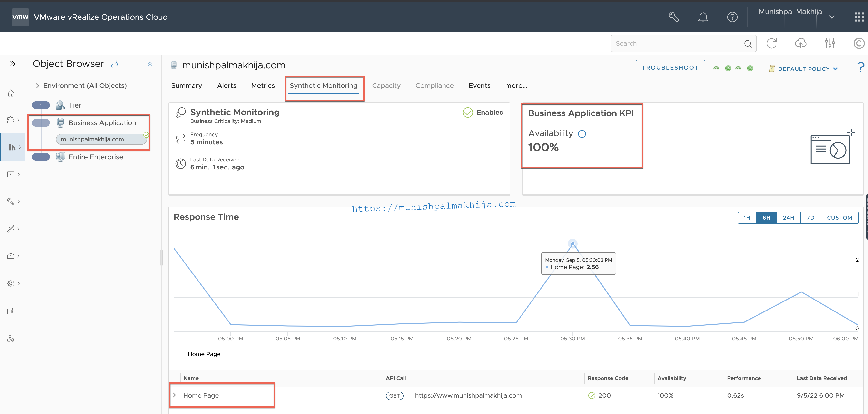Screen dimensions: 868x414
Task: Switch to the Events tab
Action: coord(480,86)
